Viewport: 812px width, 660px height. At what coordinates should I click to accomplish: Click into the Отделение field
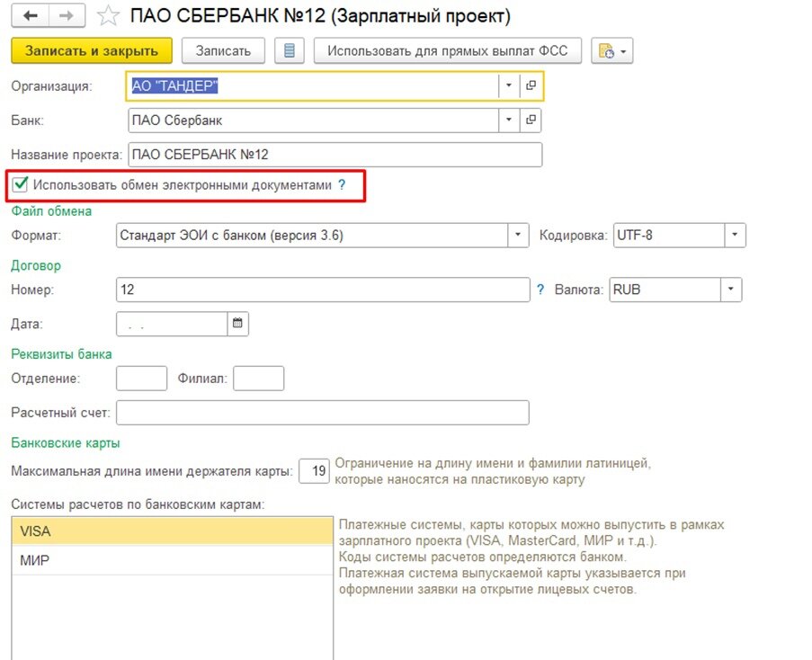(141, 378)
